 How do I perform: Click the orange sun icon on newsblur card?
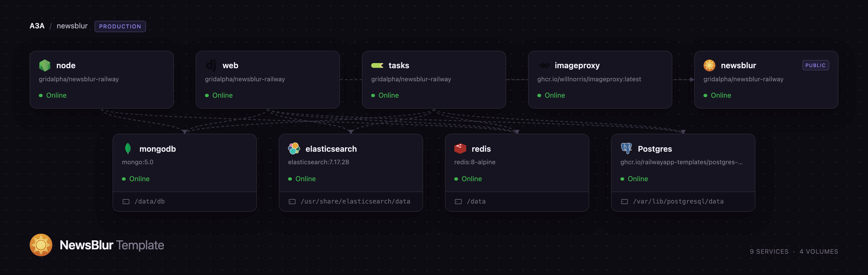pos(709,65)
